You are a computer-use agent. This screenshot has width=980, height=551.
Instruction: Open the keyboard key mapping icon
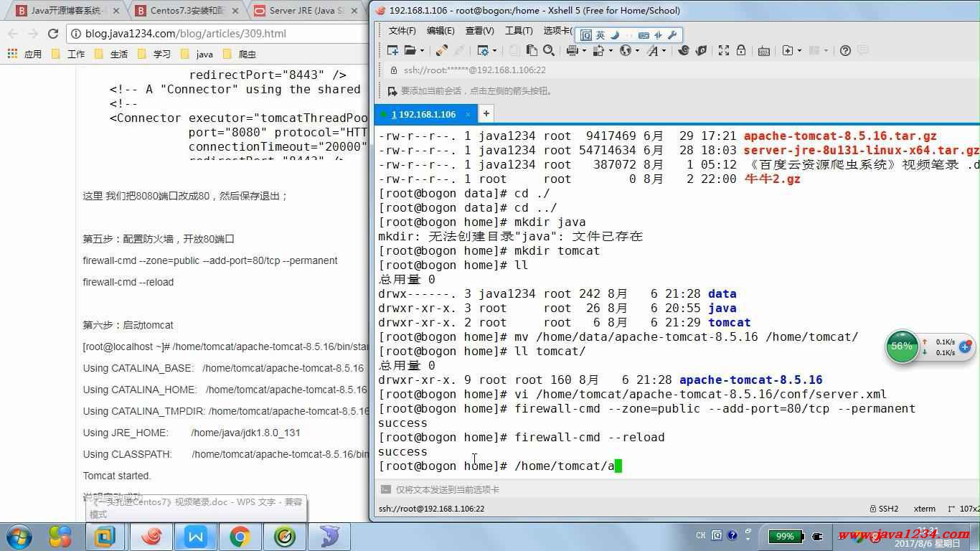[x=764, y=50]
